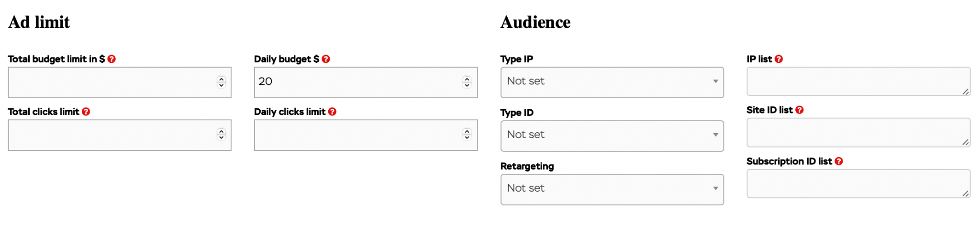Open help tooltip for Total clicks limit
980x230 pixels.
click(x=86, y=112)
